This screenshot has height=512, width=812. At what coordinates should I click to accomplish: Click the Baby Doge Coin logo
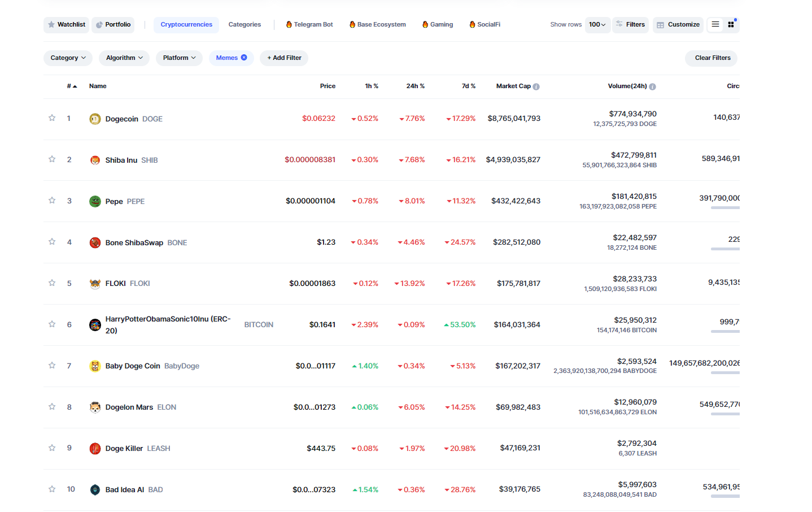(x=95, y=366)
